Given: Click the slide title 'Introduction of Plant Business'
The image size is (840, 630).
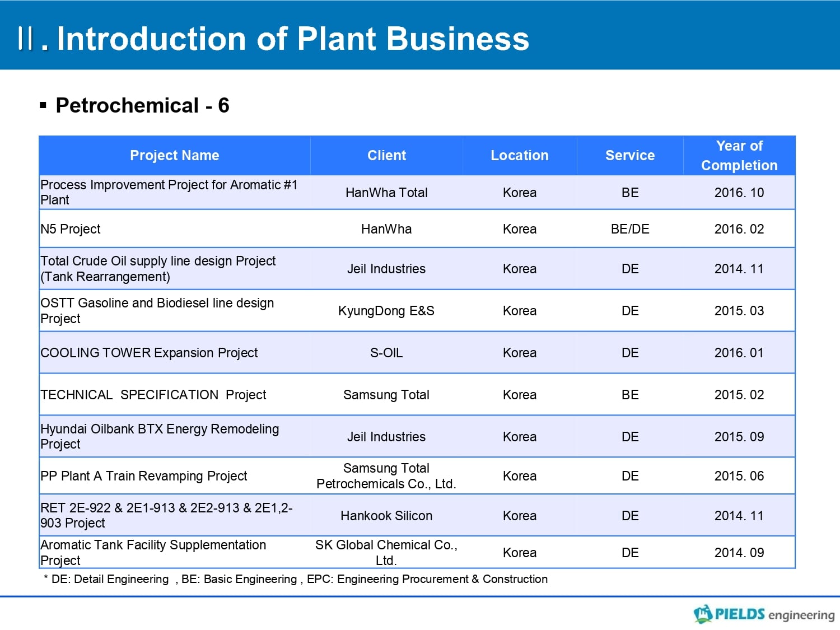Looking at the screenshot, I should [x=293, y=39].
